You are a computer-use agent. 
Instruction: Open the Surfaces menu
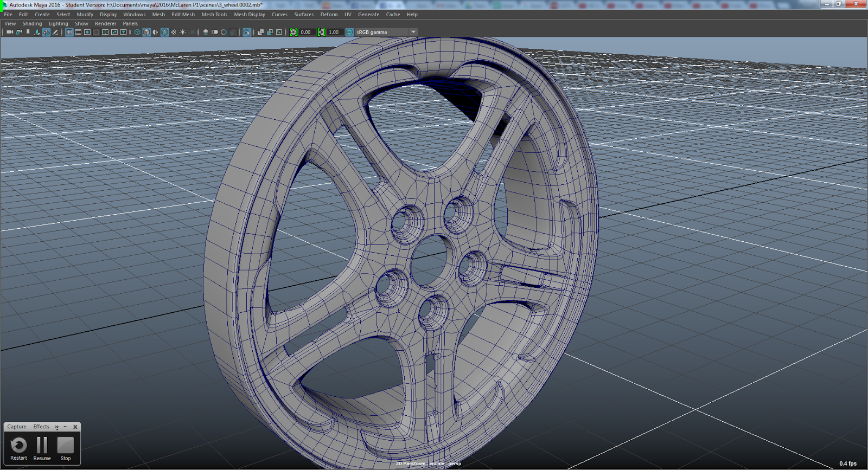(304, 15)
